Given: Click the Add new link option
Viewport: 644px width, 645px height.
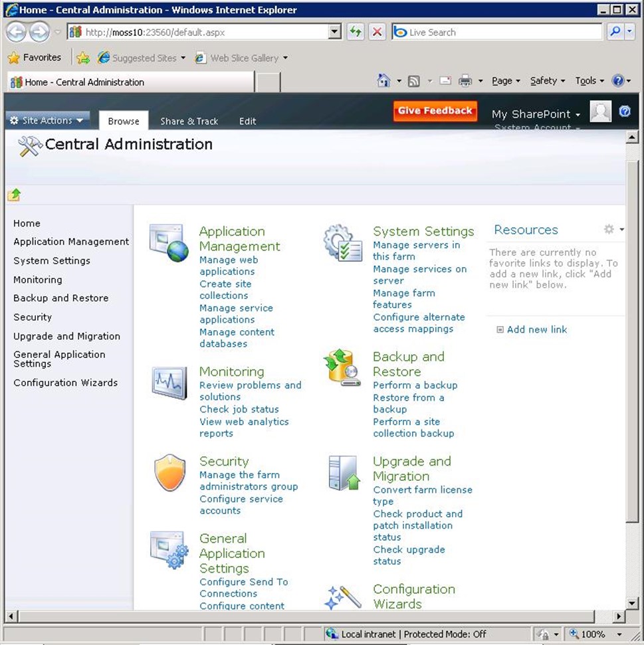Looking at the screenshot, I should coord(536,329).
